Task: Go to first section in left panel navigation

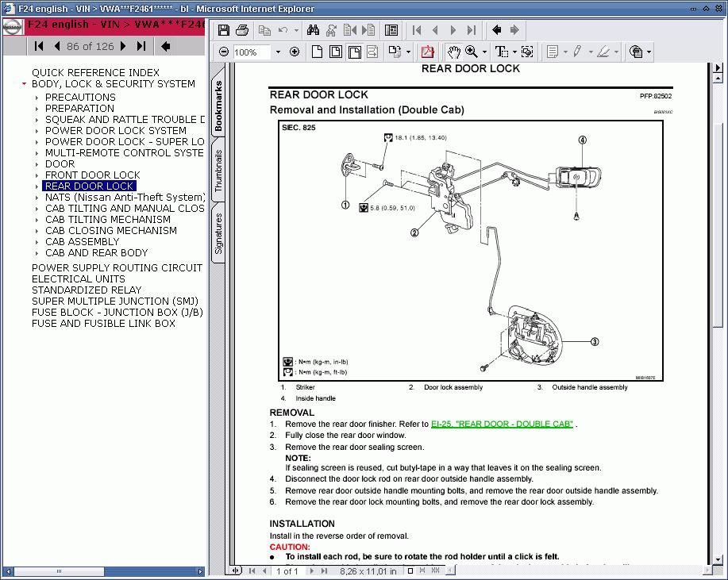Action: click(39, 46)
